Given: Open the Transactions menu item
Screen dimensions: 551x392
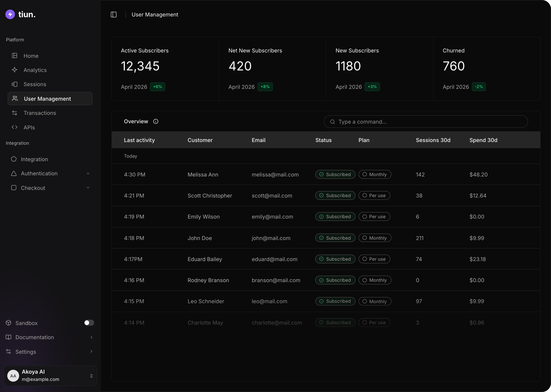Looking at the screenshot, I should point(40,113).
